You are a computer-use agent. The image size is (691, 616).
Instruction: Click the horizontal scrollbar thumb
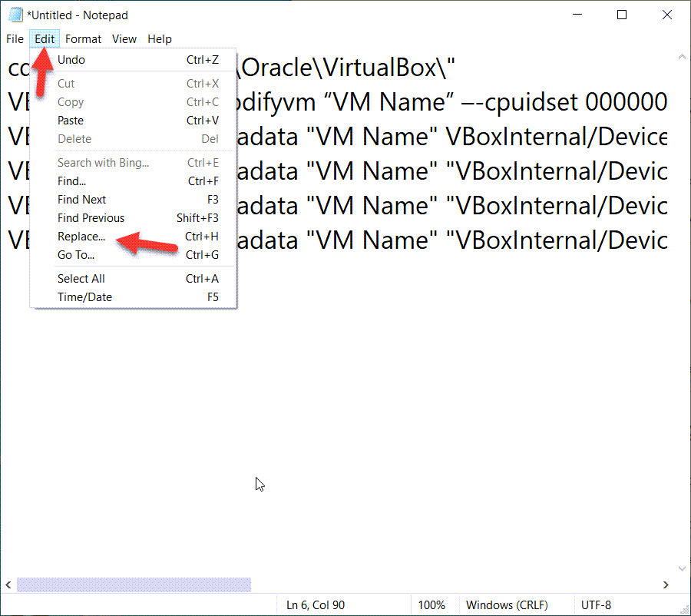134,585
